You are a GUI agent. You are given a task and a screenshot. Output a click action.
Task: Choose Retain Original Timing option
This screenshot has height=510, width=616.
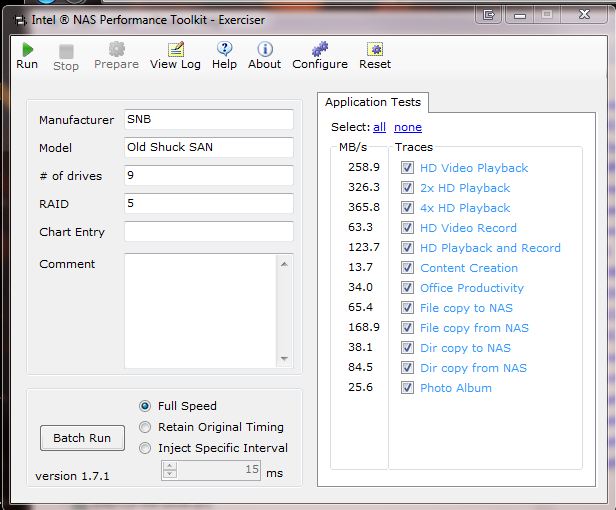point(145,427)
